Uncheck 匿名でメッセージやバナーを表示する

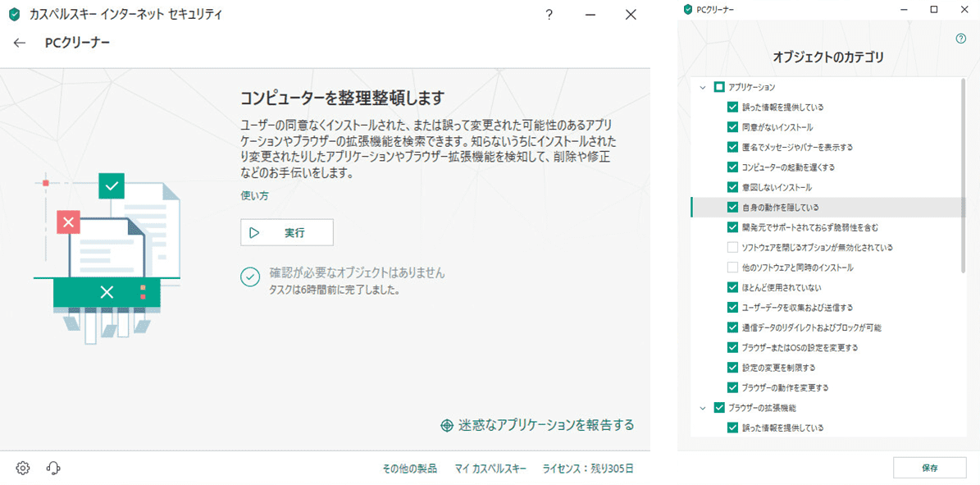[x=733, y=147]
